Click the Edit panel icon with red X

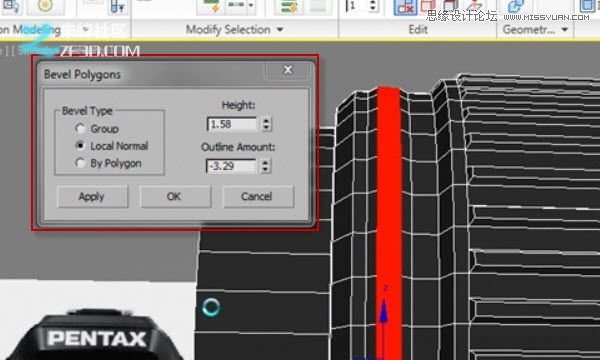405,7
